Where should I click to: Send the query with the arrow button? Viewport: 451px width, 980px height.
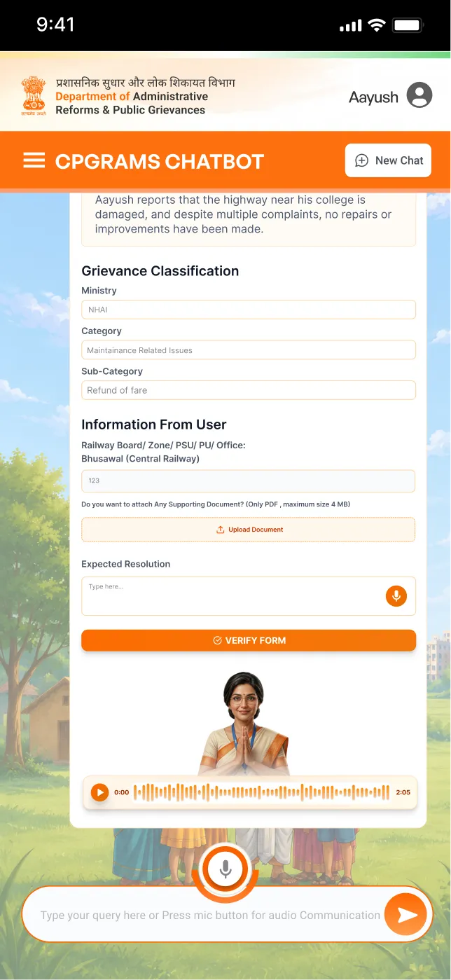tap(405, 915)
